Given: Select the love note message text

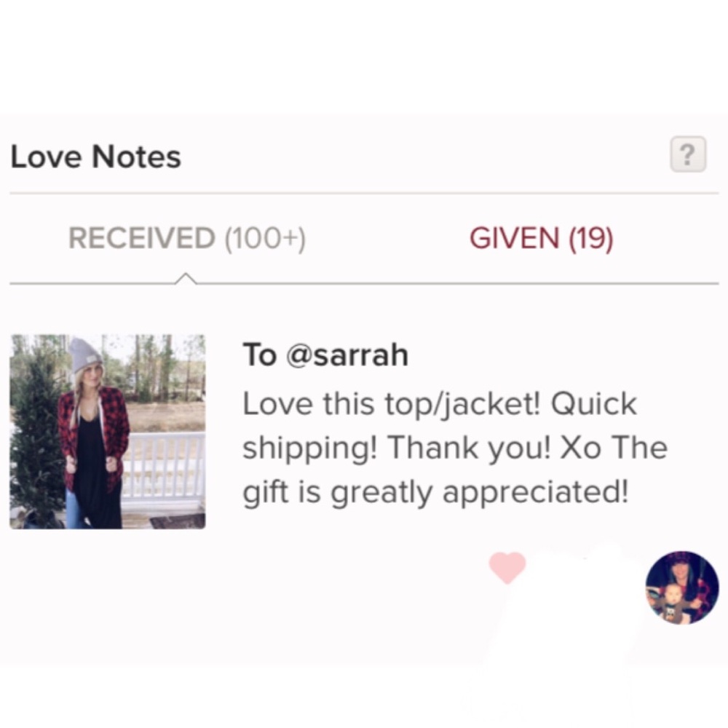Looking at the screenshot, I should pyautogui.click(x=455, y=448).
